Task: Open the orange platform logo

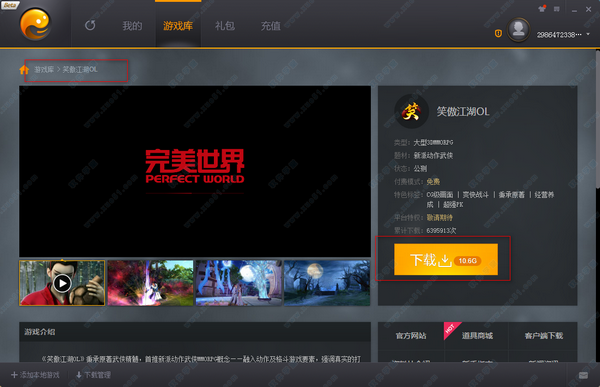Action: tap(35, 24)
